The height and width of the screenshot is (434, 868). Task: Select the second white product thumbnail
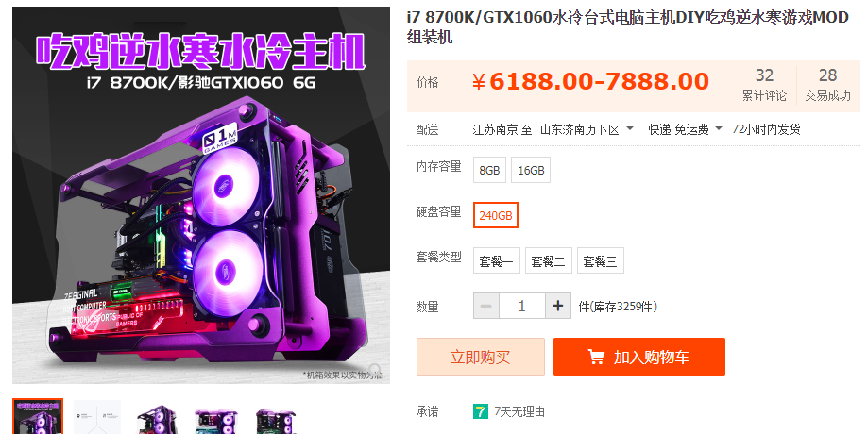(x=97, y=416)
